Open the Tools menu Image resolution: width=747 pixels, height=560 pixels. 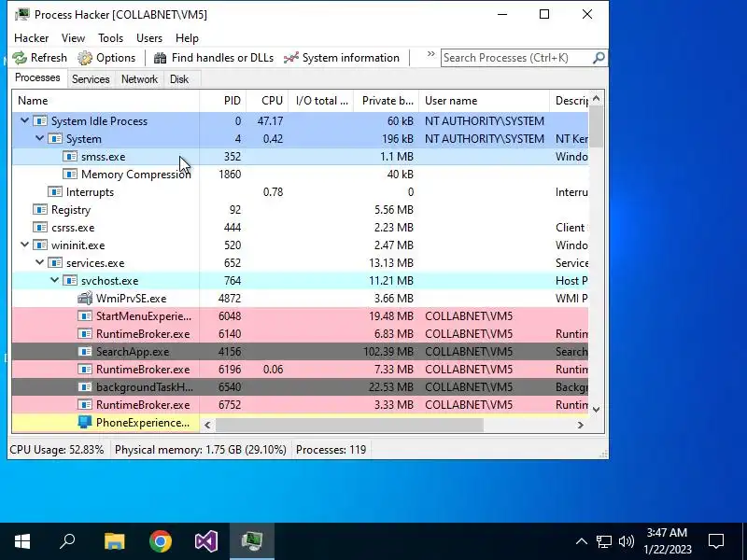pos(110,38)
